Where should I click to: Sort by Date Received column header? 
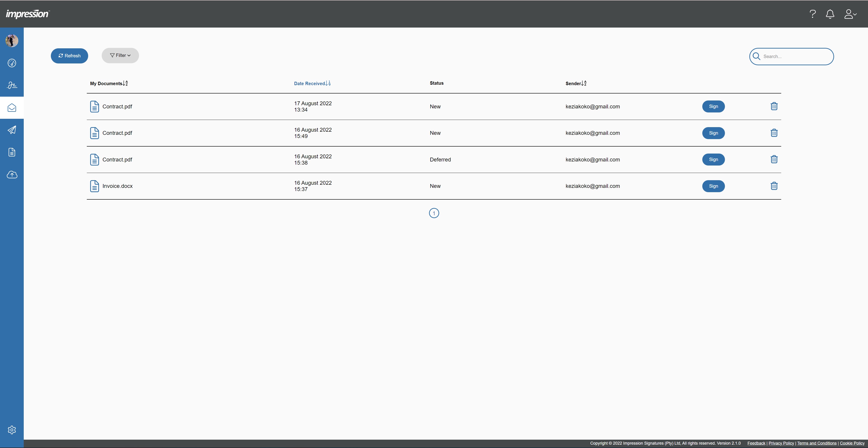312,84
